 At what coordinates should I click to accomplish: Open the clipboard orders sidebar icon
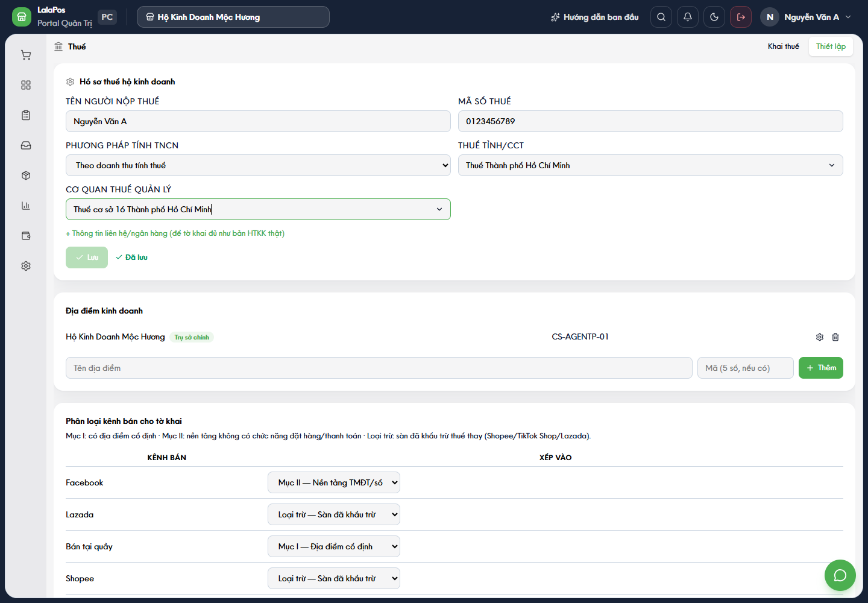pyautogui.click(x=26, y=115)
